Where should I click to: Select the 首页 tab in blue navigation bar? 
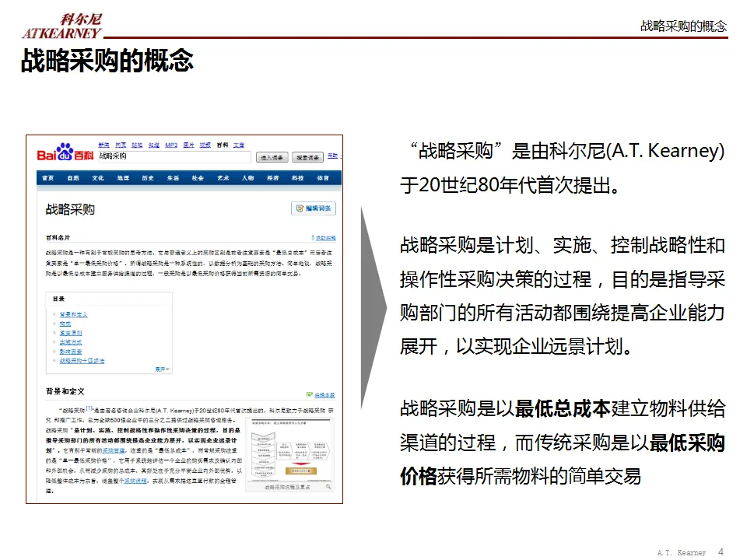[x=48, y=178]
